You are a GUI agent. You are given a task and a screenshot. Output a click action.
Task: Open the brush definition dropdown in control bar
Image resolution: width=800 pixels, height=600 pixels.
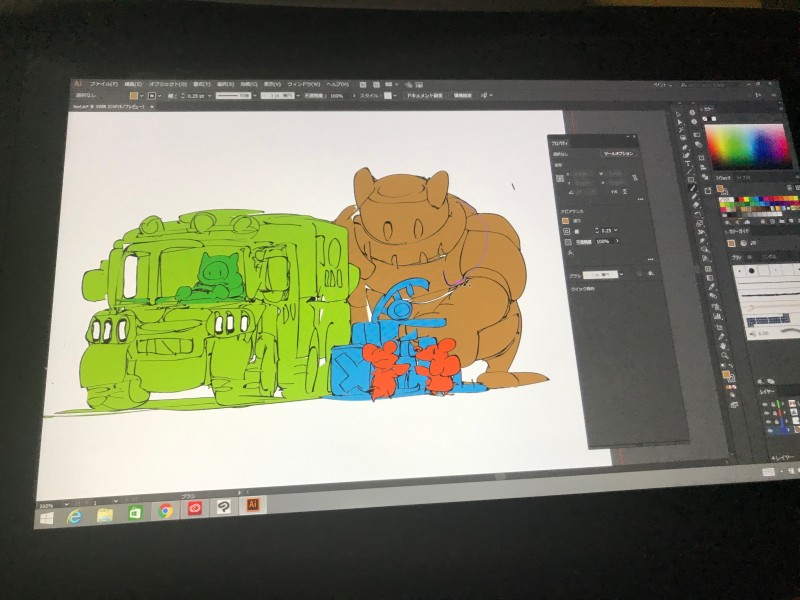[298, 96]
